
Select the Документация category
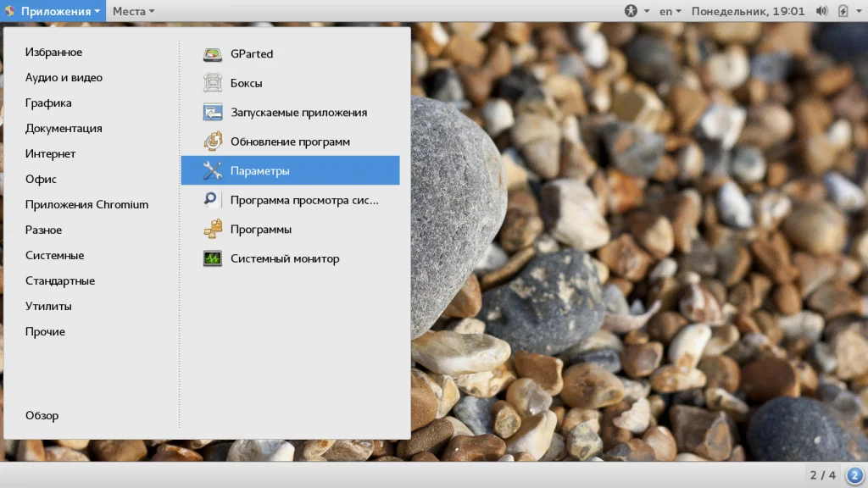click(64, 129)
